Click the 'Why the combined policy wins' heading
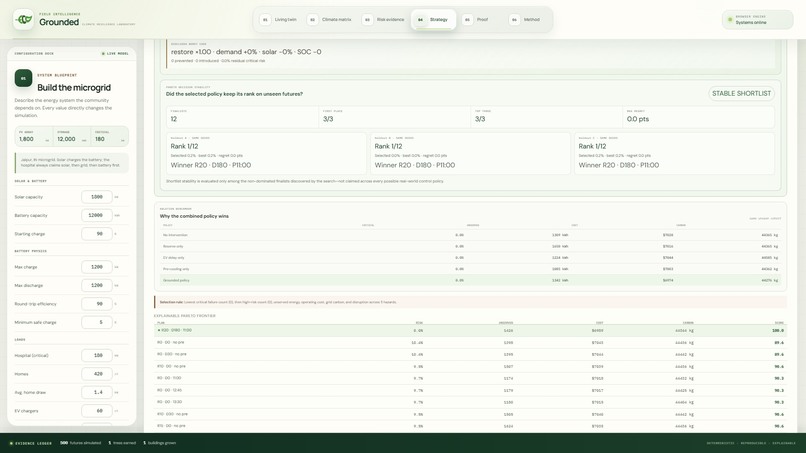 [194, 216]
